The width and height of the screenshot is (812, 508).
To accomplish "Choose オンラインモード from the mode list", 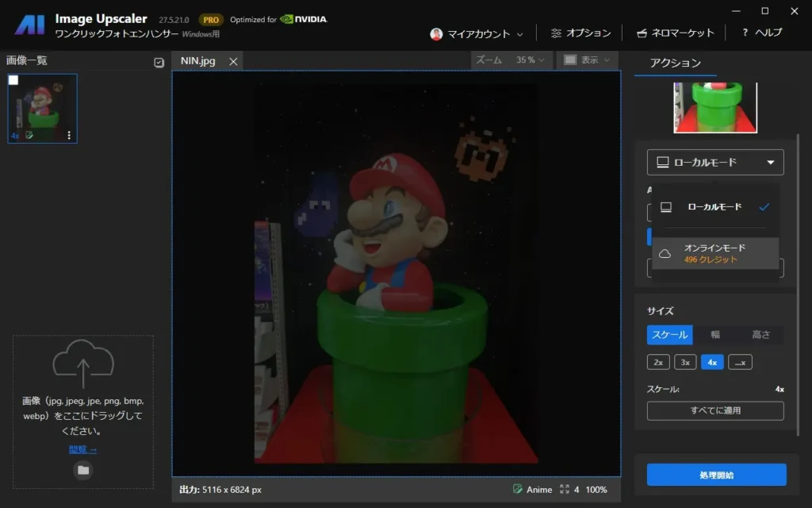I will pos(714,253).
